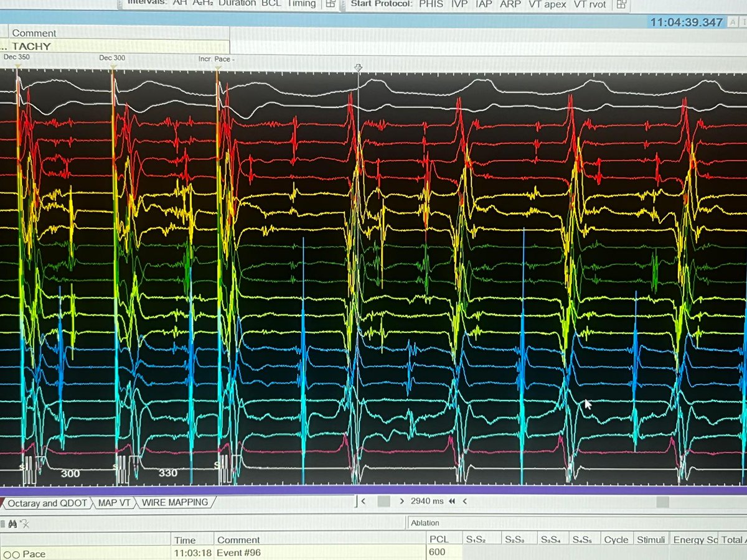Select the AH interval measurement

tap(179, 3)
